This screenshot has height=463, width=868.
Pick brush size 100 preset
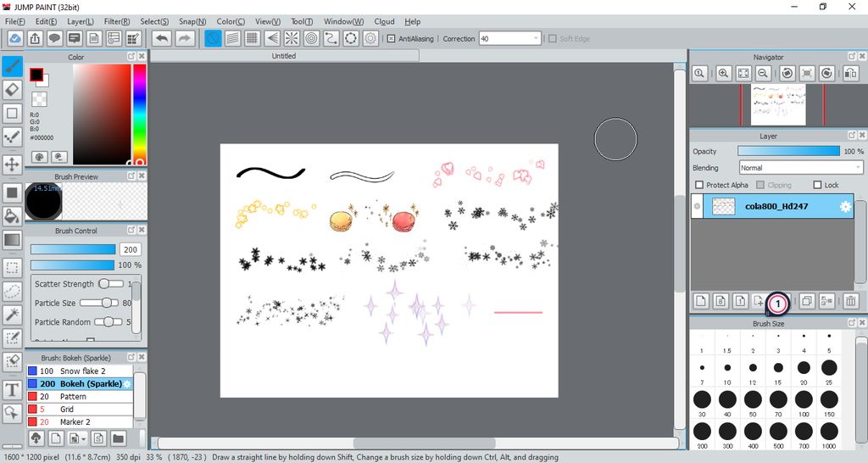coord(804,399)
